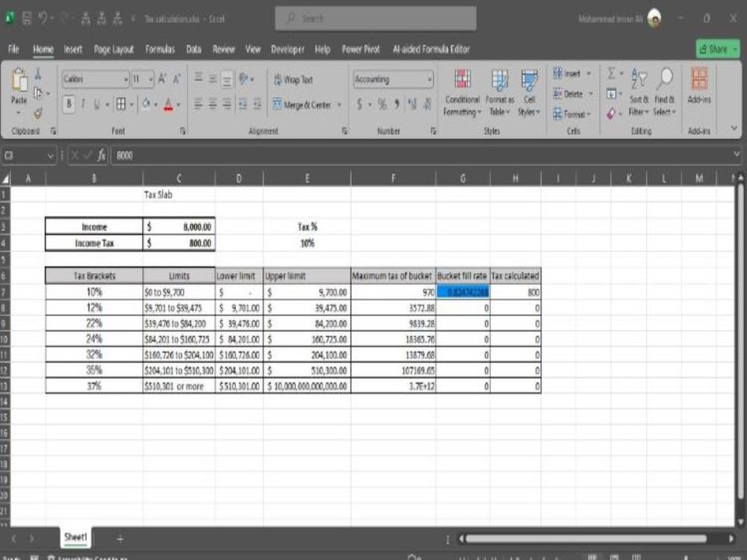The height and width of the screenshot is (560, 747).
Task: Open the Format cells menu
Action: point(571,114)
